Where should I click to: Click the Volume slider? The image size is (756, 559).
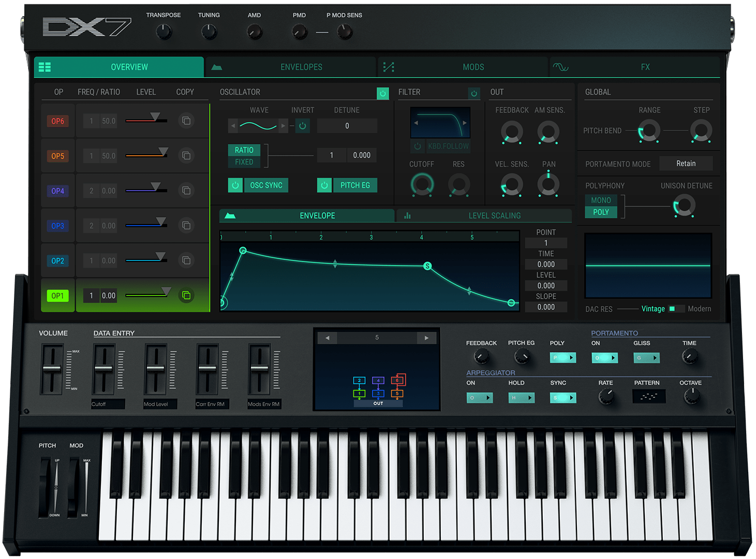click(x=52, y=369)
